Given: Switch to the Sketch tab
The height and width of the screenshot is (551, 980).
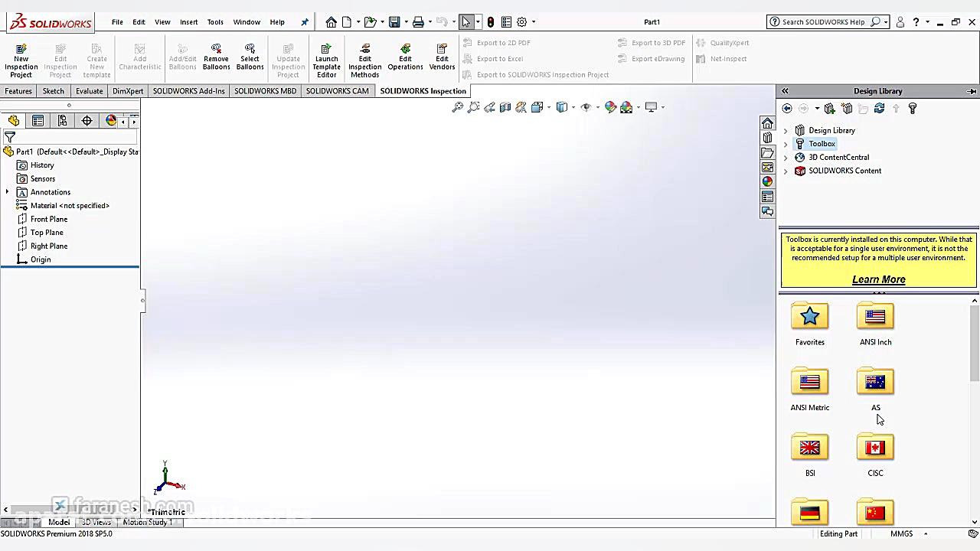Looking at the screenshot, I should pos(54,91).
